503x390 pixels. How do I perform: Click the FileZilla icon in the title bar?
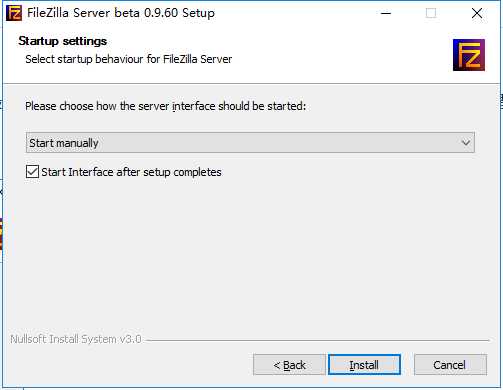click(x=14, y=13)
